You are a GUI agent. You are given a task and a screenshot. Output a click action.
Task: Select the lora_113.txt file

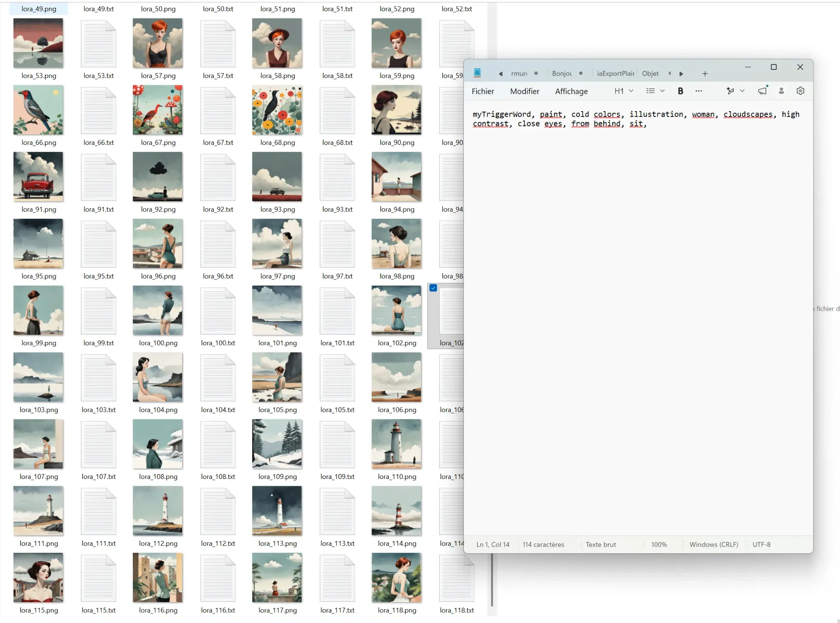[337, 516]
